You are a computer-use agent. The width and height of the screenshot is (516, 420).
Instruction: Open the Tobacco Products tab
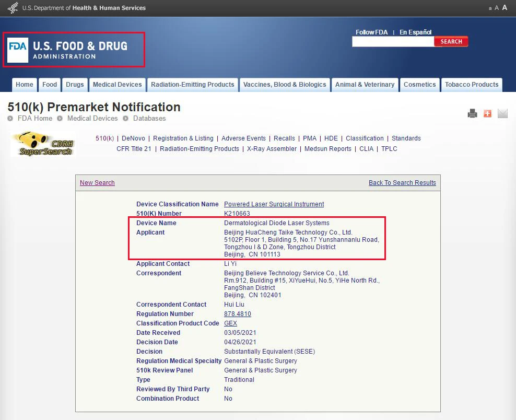pyautogui.click(x=472, y=85)
